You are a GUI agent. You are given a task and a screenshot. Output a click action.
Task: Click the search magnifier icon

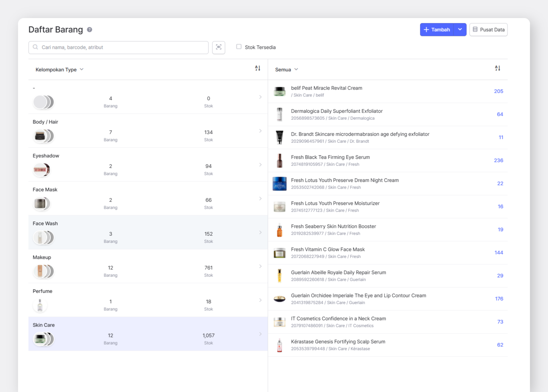pos(35,47)
